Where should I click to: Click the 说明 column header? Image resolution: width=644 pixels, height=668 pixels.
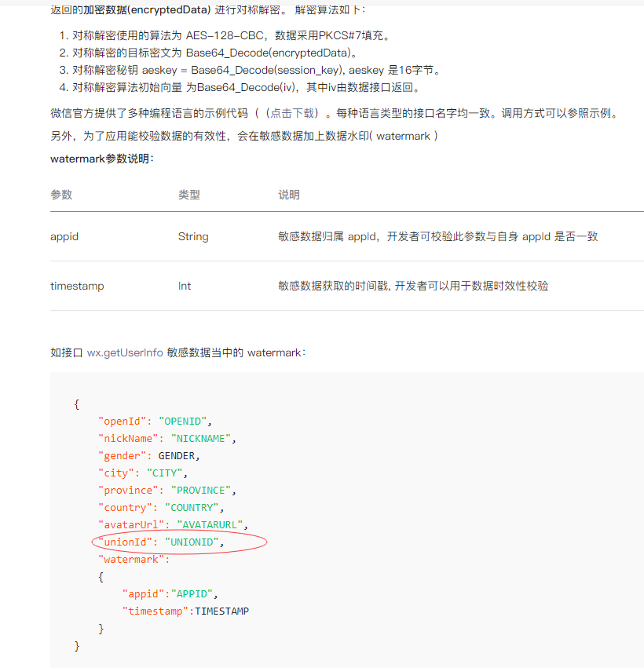pyautogui.click(x=289, y=195)
